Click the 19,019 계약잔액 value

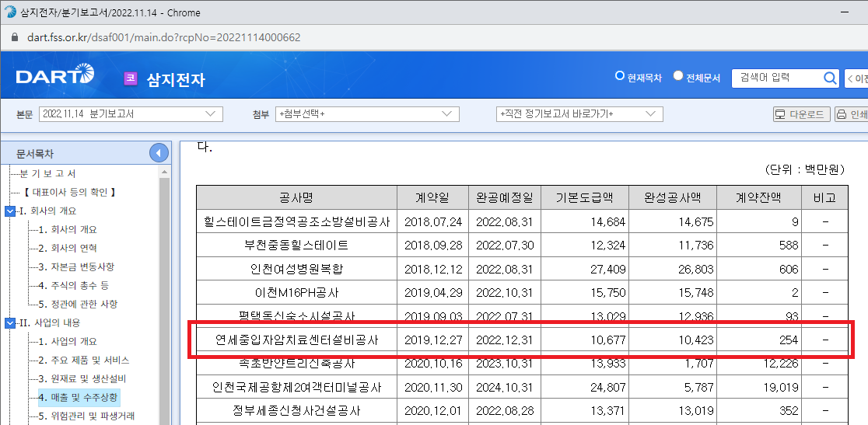point(779,388)
